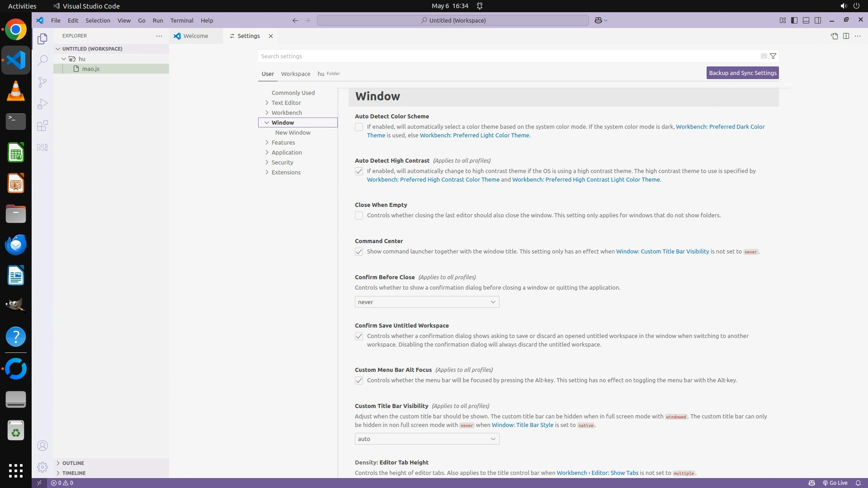This screenshot has width=868, height=488.
Task: Open the Source Control view
Action: pyautogui.click(x=42, y=82)
